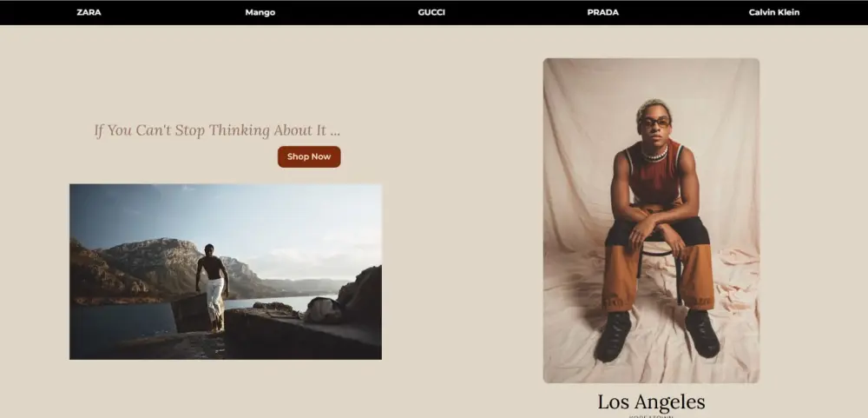Select the Los Angeles heading
The image size is (868, 418).
point(651,401)
